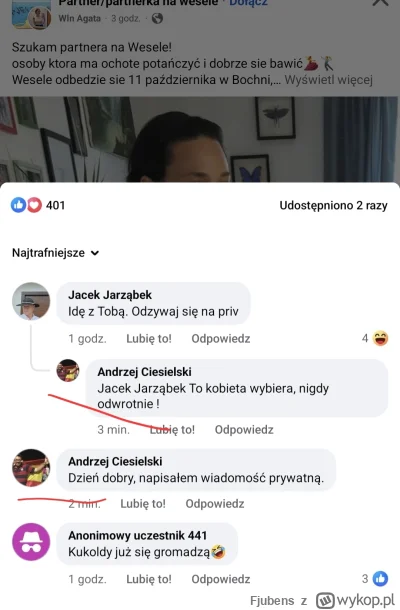Click the blue thumbs-up on anonymous comment

(380, 578)
